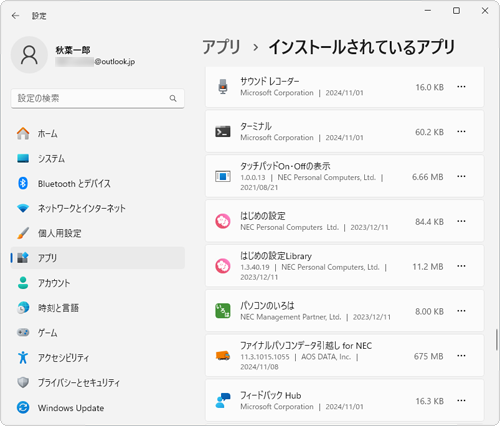
Task: Click the サウンド レコーダー microphone icon
Action: pyautogui.click(x=223, y=87)
